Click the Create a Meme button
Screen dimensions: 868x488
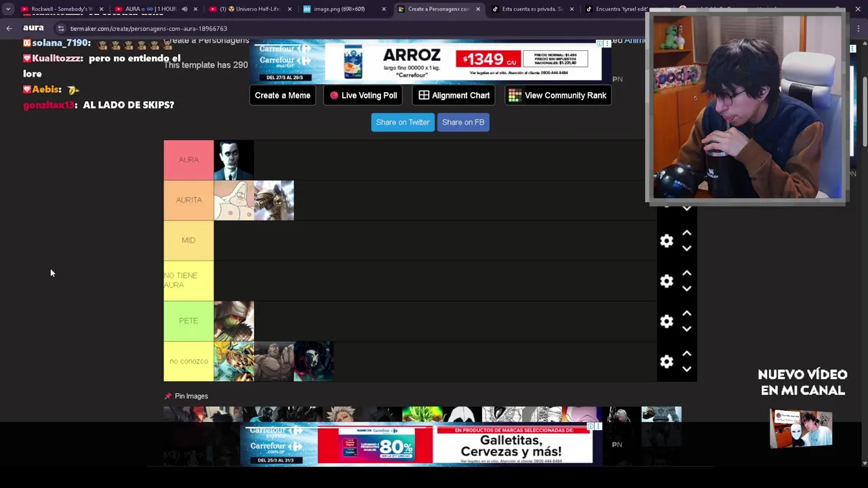pyautogui.click(x=283, y=96)
